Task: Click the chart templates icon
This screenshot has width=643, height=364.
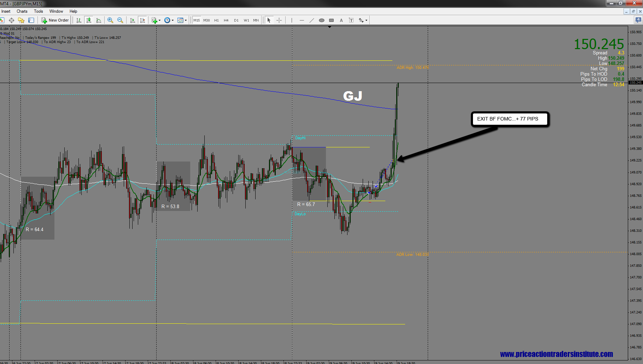Action: 180,20
